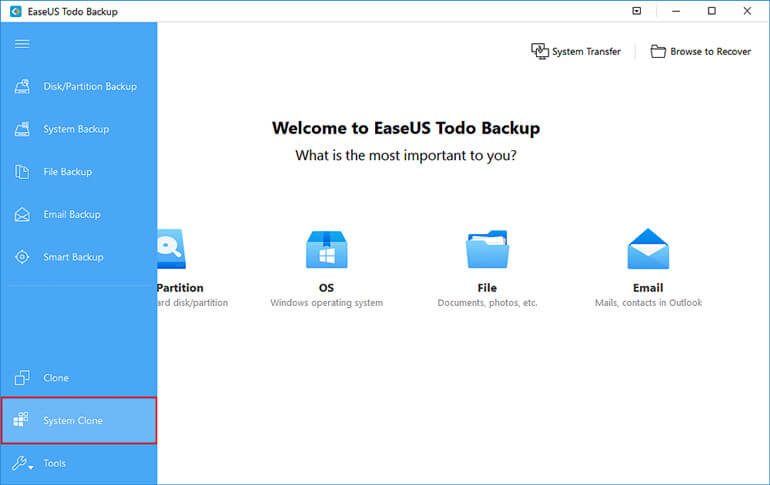
Task: Click the Email open-envelope icon in the main panel
Action: (648, 248)
